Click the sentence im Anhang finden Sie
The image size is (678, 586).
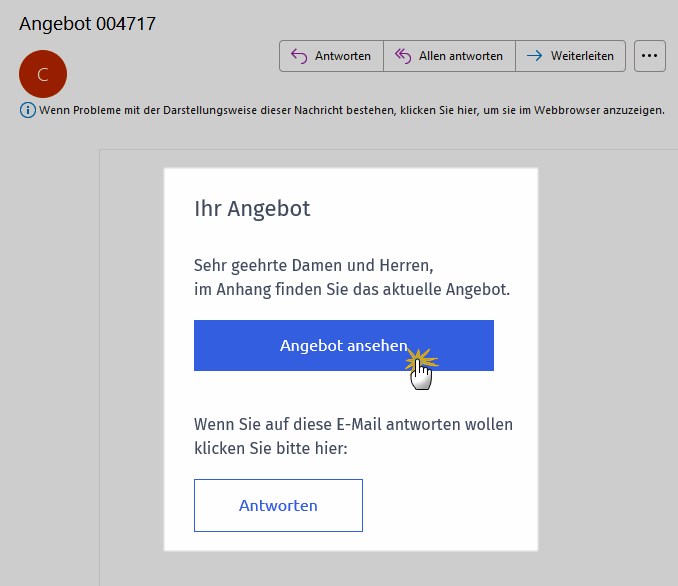tap(352, 289)
